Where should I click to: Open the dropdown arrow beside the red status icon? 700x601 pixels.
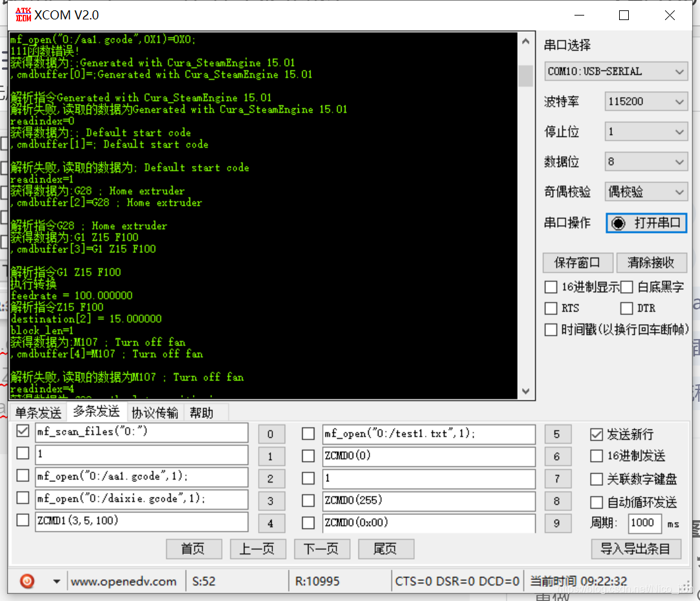(x=57, y=582)
